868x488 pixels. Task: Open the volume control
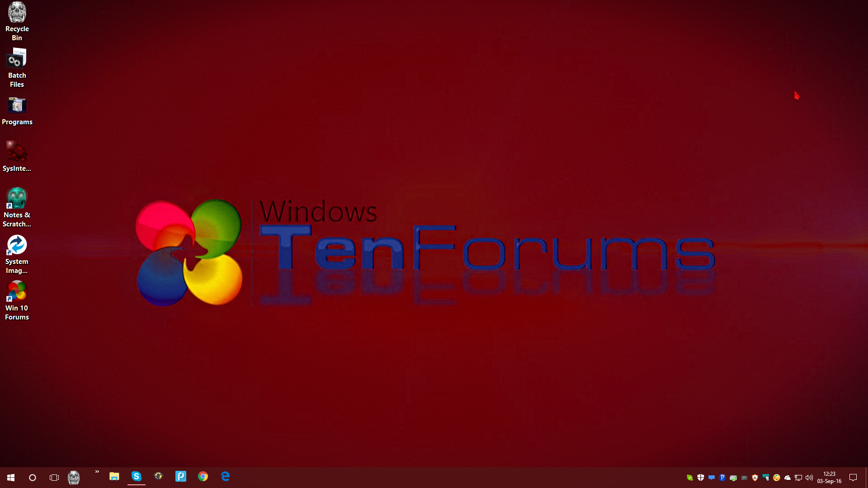tap(810, 478)
